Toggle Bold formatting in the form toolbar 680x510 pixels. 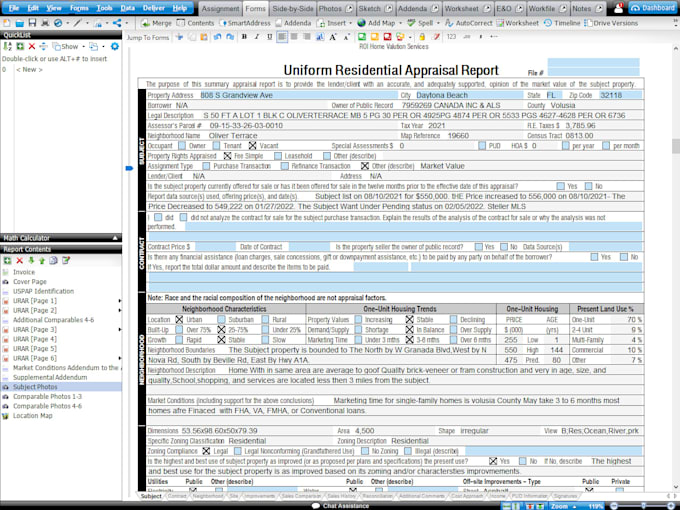click(x=244, y=37)
